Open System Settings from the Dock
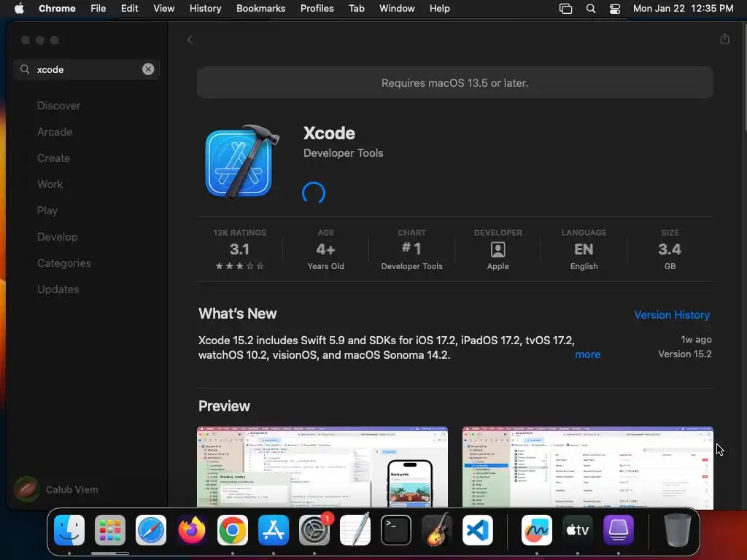This screenshot has width=747, height=560. click(x=314, y=530)
